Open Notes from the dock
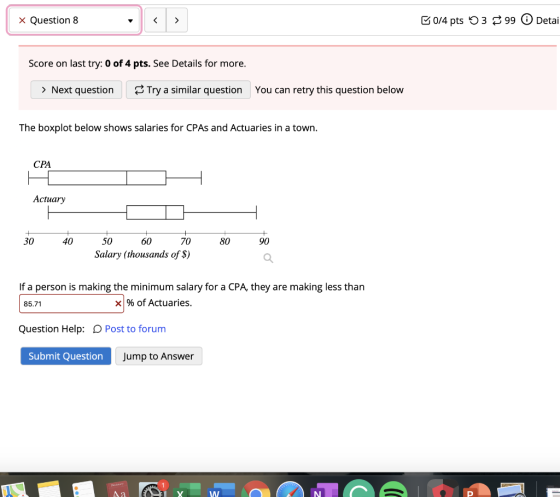 [x=49, y=489]
